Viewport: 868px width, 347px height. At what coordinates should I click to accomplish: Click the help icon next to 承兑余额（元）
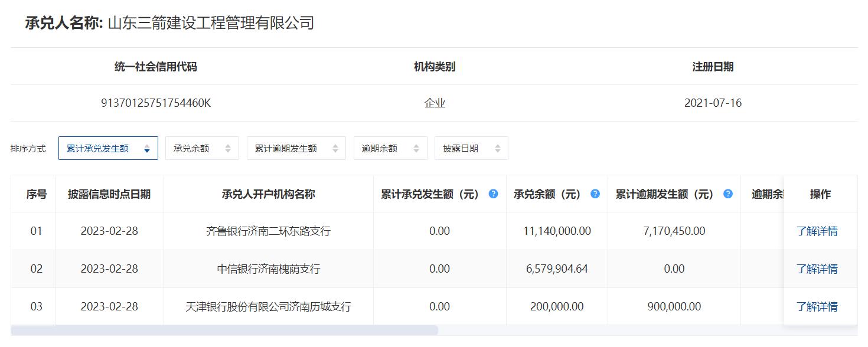tap(595, 194)
